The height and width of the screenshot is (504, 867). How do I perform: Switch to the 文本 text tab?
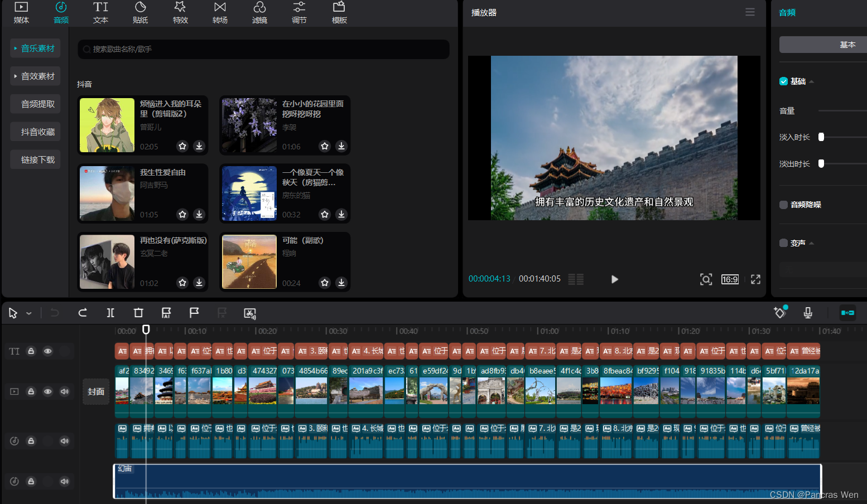pyautogui.click(x=100, y=13)
